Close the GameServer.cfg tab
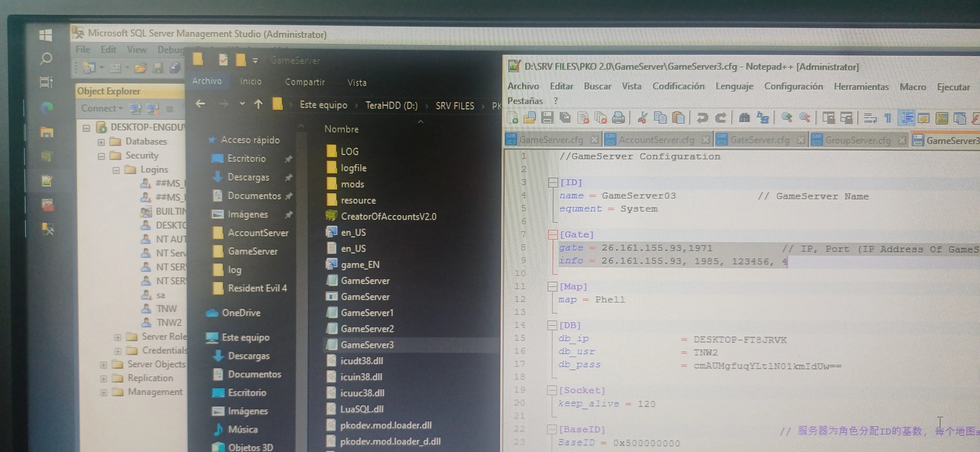 (x=594, y=140)
